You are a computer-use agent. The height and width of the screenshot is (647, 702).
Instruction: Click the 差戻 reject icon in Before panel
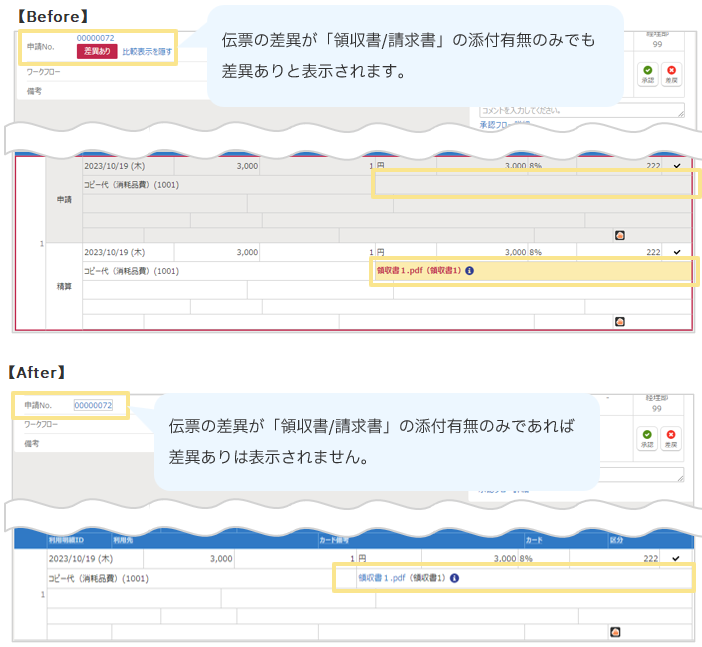pos(670,72)
